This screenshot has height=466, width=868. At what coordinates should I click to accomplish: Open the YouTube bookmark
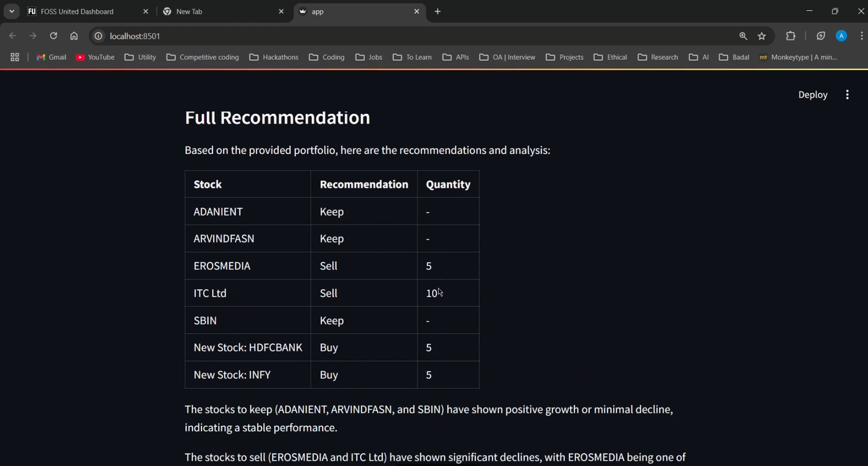(x=96, y=57)
